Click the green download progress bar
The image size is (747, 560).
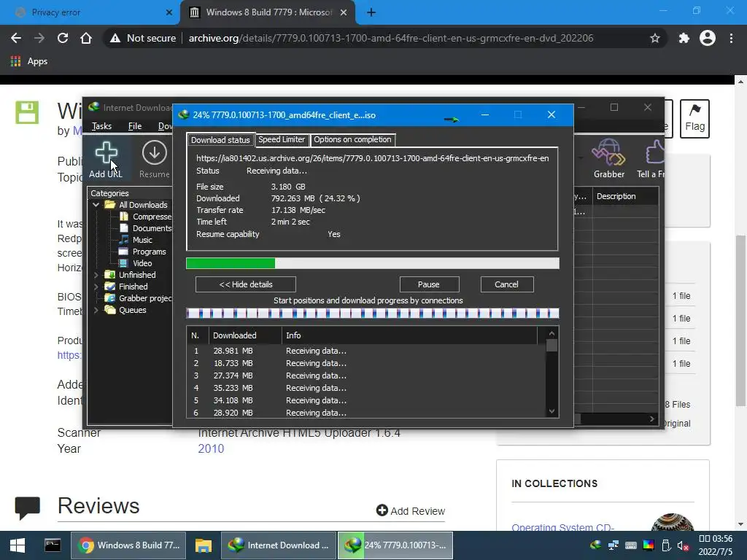tap(231, 263)
